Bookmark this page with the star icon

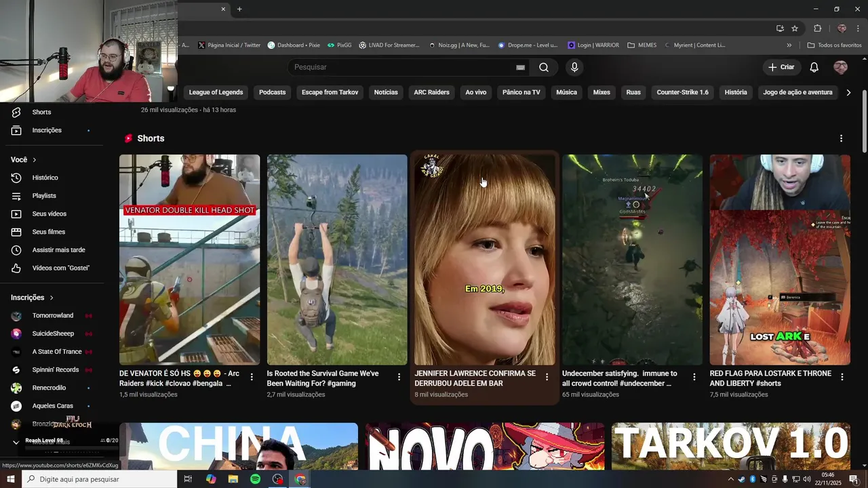click(x=795, y=28)
